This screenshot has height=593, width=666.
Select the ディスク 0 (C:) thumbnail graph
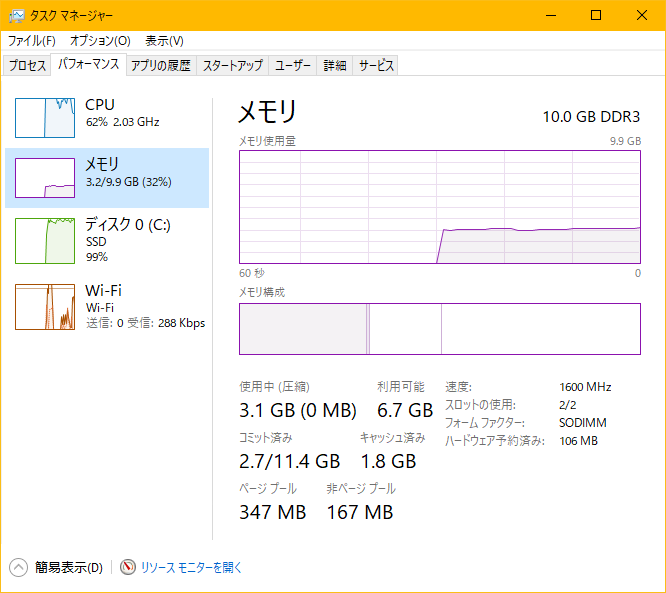pos(45,241)
